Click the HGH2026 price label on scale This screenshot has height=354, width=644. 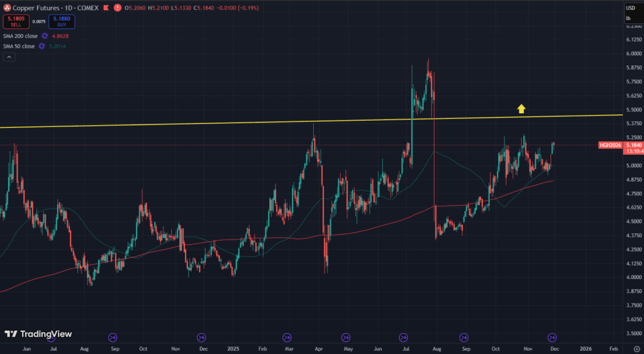[x=610, y=145]
